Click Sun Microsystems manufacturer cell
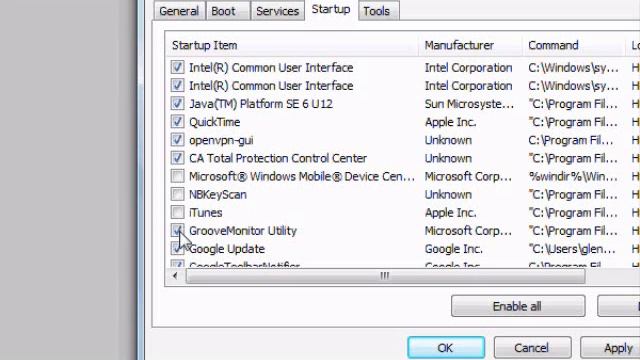The height and width of the screenshot is (360, 640). pyautogui.click(x=469, y=104)
